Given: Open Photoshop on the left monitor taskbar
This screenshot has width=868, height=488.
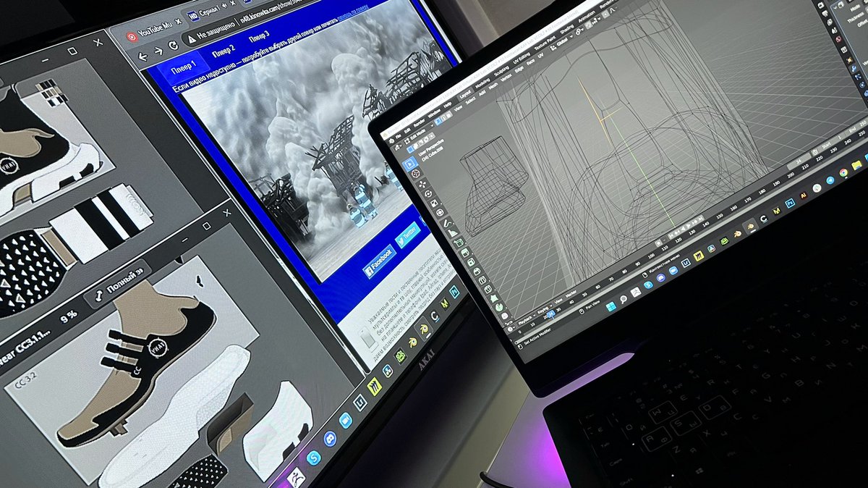Looking at the screenshot, I should pos(454,290).
